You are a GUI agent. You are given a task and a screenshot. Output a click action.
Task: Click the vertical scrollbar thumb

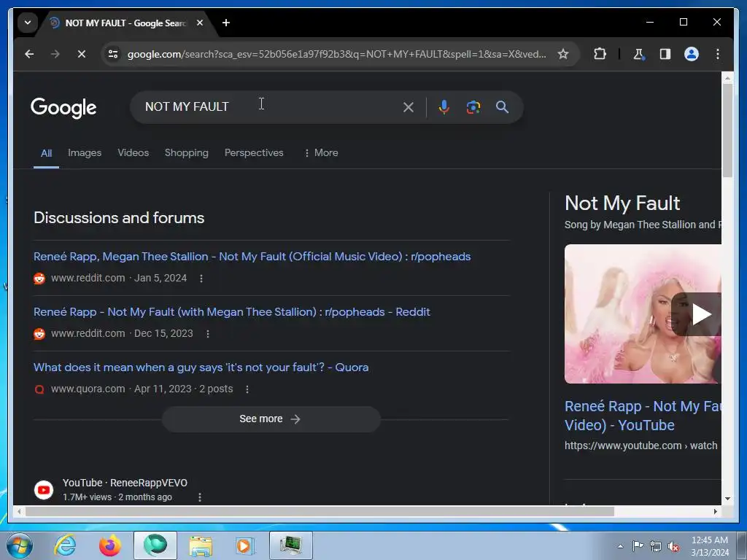(x=727, y=130)
